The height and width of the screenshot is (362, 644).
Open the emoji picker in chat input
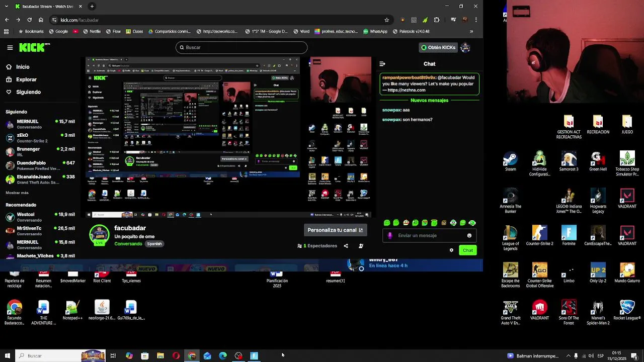pos(469,235)
